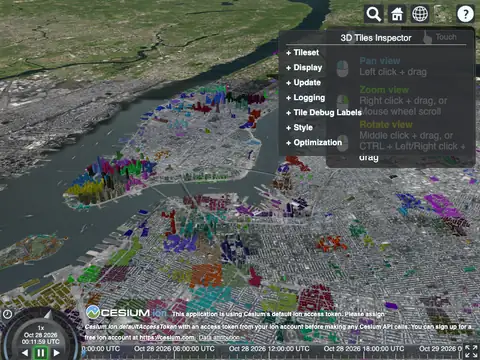Expand the Optimization section
The width and height of the screenshot is (480, 360).
[x=314, y=143]
